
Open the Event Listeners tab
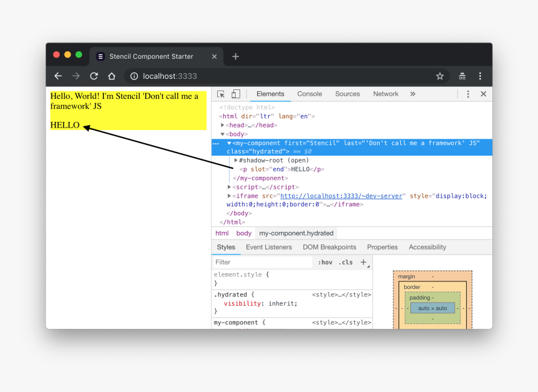click(x=268, y=248)
